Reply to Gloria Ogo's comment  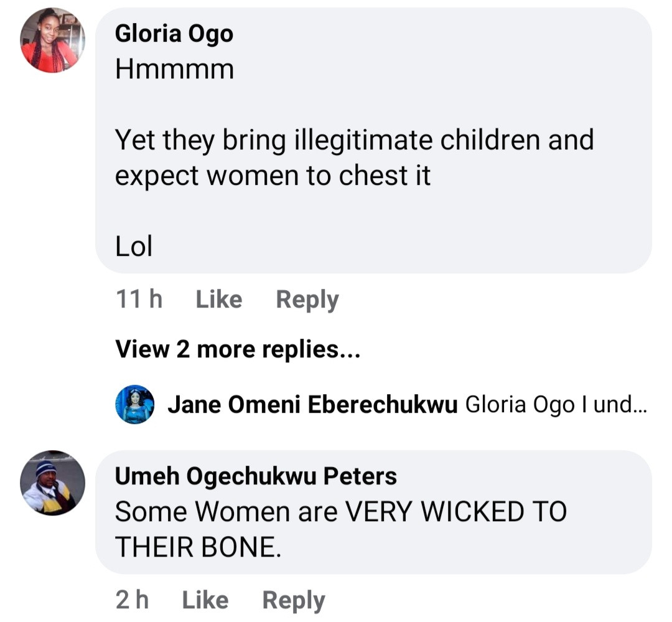point(307,299)
